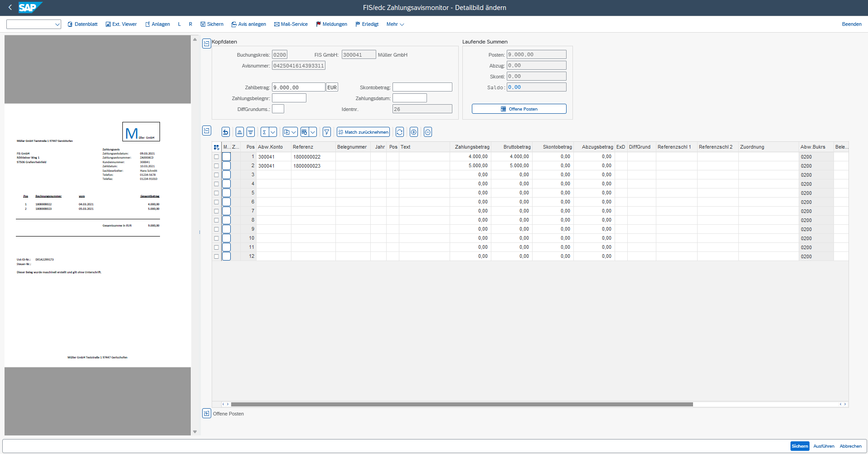Image resolution: width=868 pixels, height=454 pixels.
Task: Open the layout settings dropdown arrow
Action: click(x=313, y=132)
